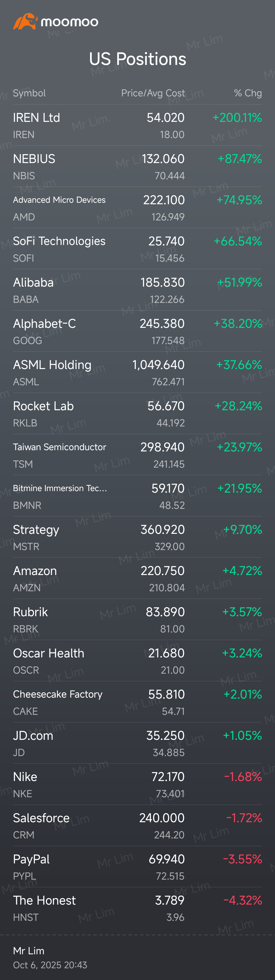
Task: Click the Mr Lim username at bottom
Action: [x=29, y=951]
